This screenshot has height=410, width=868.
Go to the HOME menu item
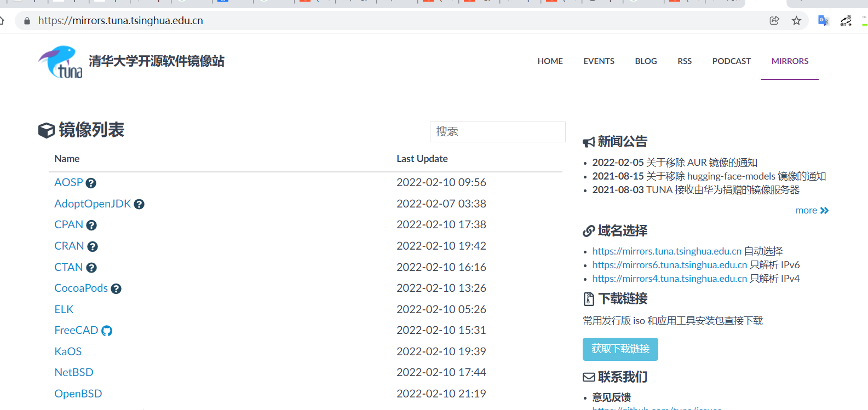tap(550, 61)
